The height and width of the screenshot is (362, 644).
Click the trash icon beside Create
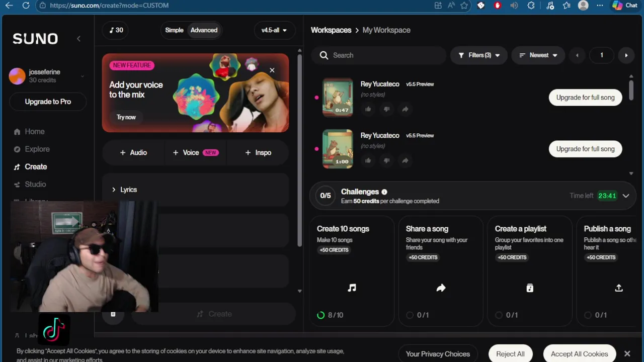pyautogui.click(x=113, y=314)
